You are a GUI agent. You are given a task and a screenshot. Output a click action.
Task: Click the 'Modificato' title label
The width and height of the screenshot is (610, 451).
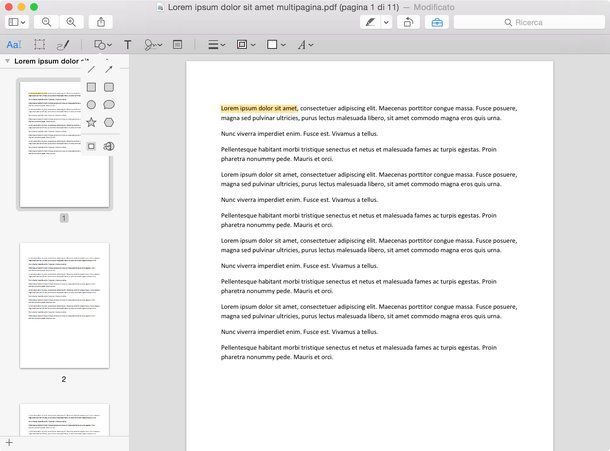(x=434, y=7)
